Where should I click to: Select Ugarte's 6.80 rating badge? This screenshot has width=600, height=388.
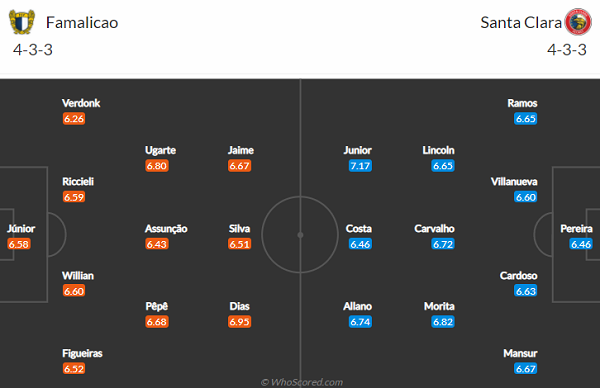click(157, 166)
